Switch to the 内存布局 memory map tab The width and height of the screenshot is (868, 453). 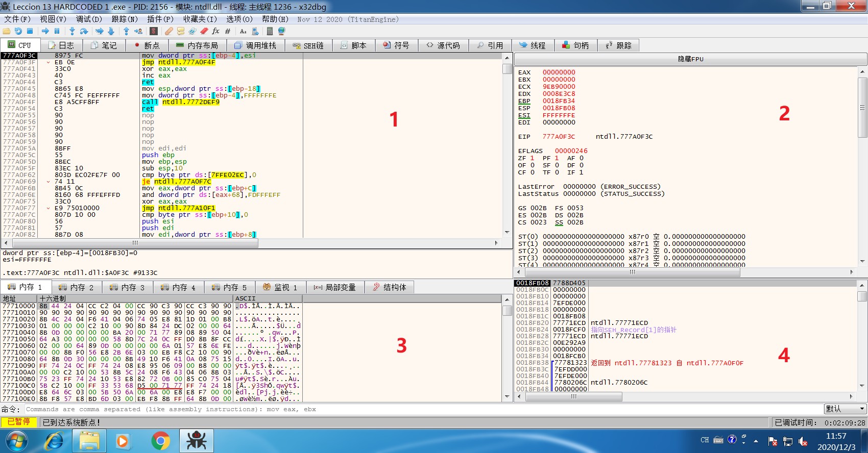point(197,45)
